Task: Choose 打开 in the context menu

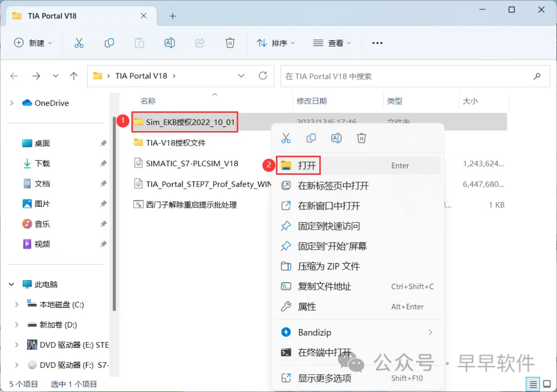Action: 358,165
